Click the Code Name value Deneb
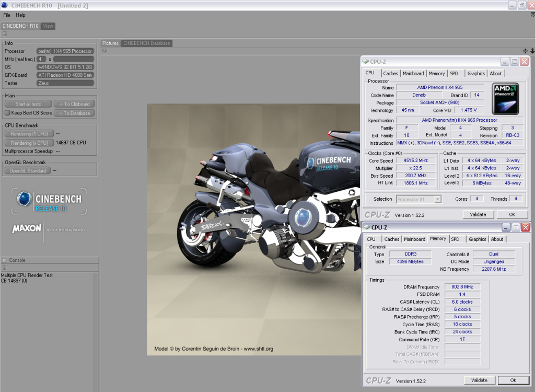Screen dimensions: 535x392 [x=419, y=95]
